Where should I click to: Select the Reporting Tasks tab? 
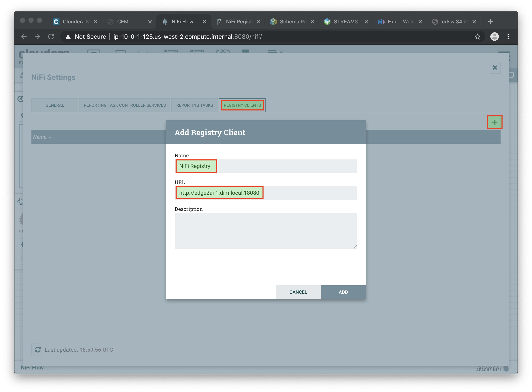coord(194,105)
